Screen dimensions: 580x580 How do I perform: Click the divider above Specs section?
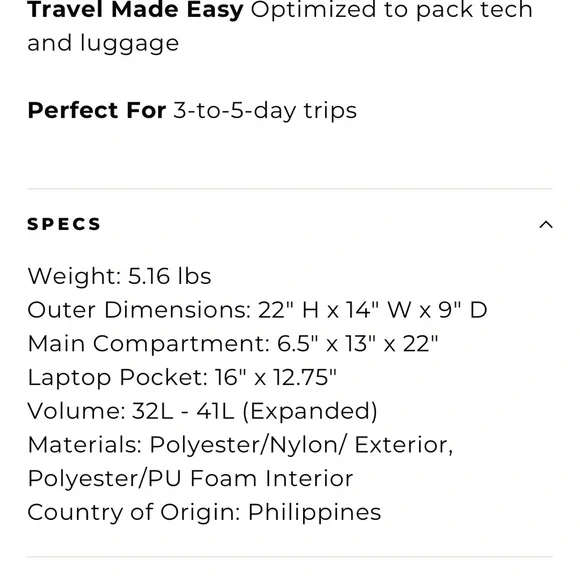290,189
